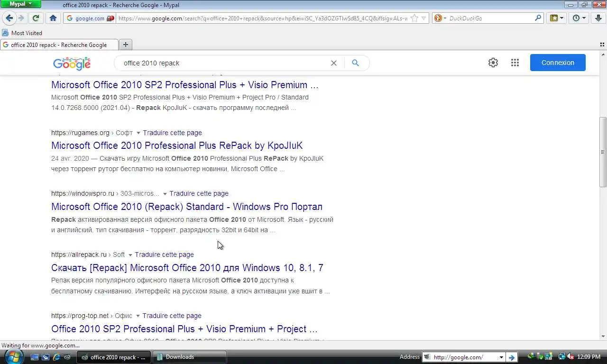The width and height of the screenshot is (607, 364).
Task: Expand options arrow beside prog-top.net URL
Action: click(x=138, y=316)
